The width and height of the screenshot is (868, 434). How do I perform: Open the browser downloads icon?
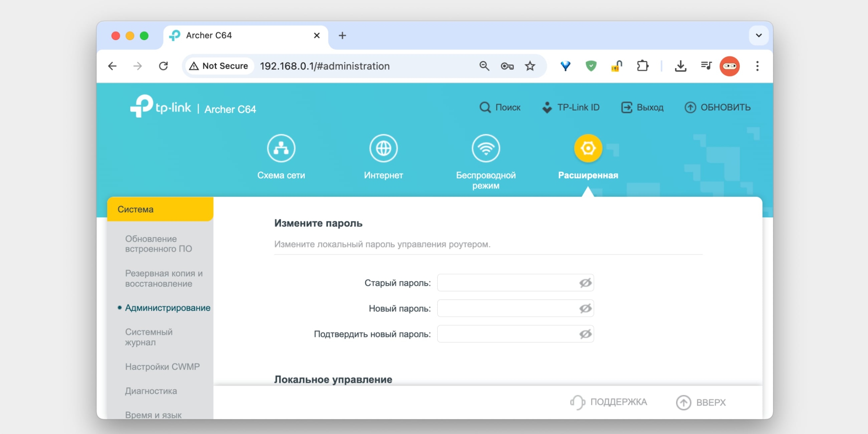tap(681, 66)
